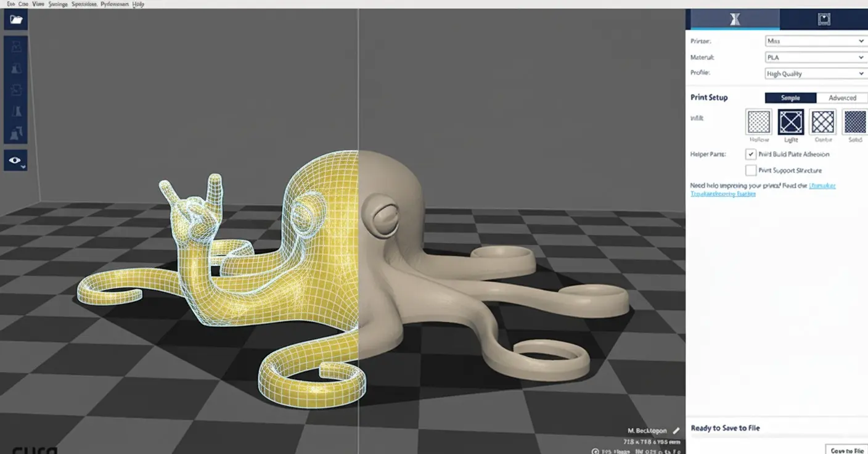868x454 pixels.
Task: Click the 'Print Setup' heading
Action: click(709, 97)
